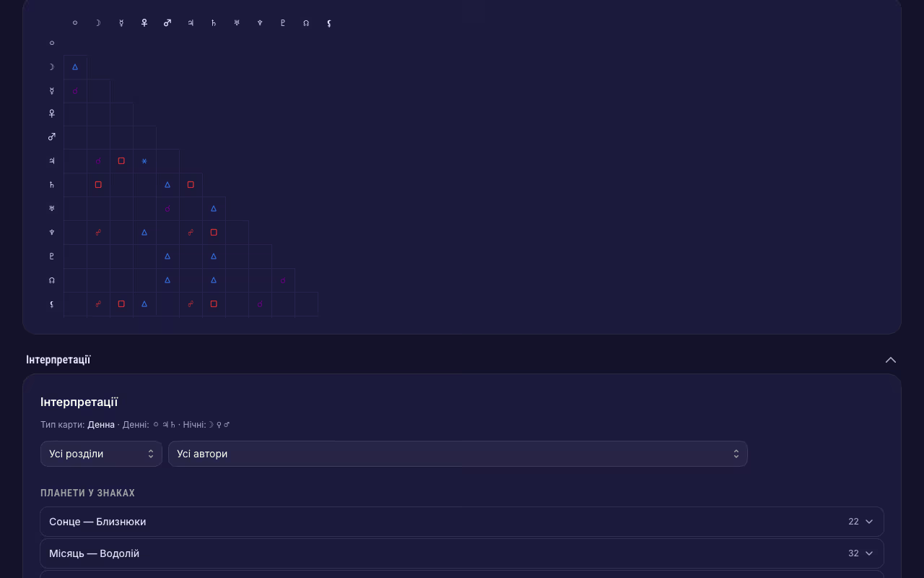Open the Усі розділи dropdown
The image size is (924, 578).
click(x=101, y=454)
